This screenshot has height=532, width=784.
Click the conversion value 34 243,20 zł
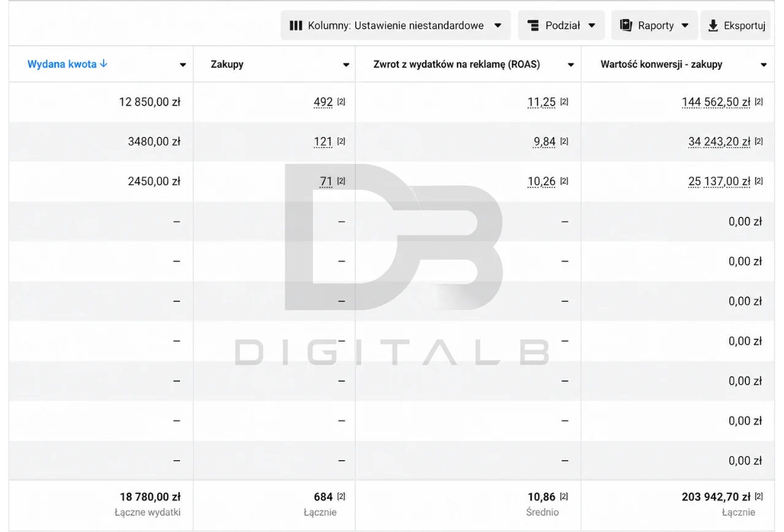click(719, 142)
